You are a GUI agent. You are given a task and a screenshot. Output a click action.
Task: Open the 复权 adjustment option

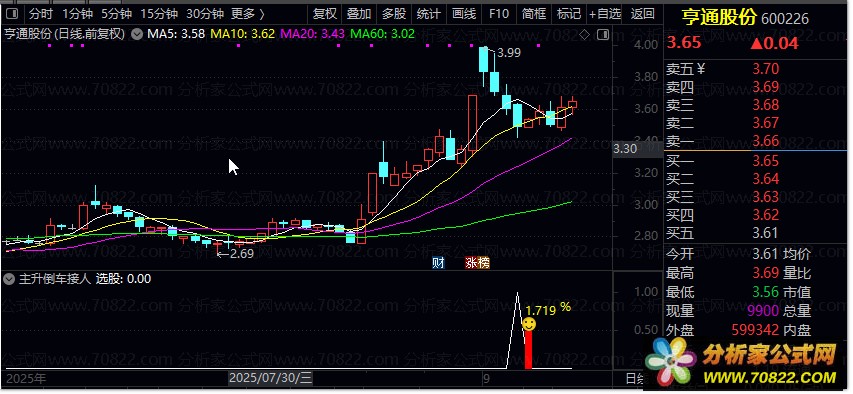325,14
